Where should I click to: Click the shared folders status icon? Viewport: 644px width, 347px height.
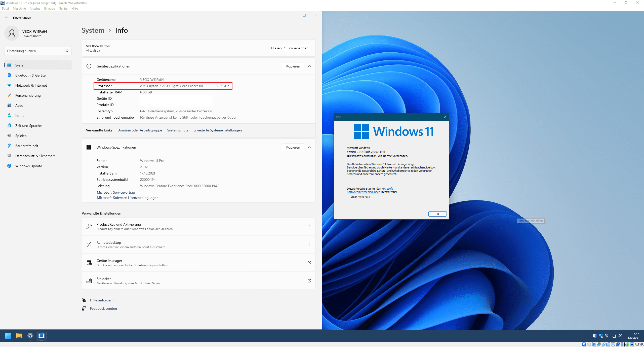(608, 344)
